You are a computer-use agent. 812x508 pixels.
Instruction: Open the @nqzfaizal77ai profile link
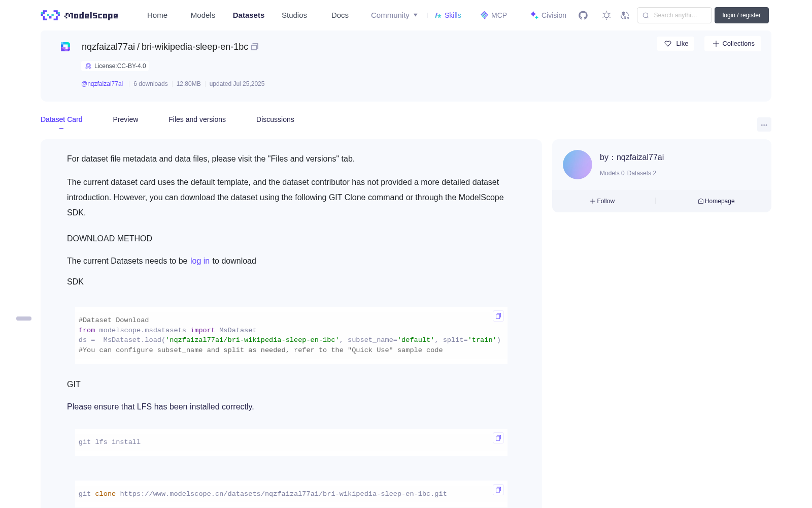click(x=102, y=84)
